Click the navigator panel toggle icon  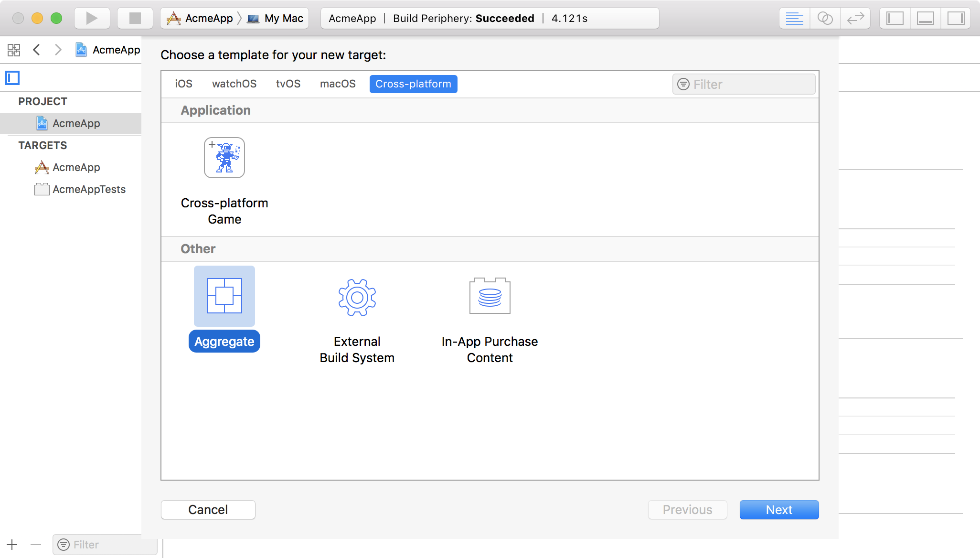coord(895,18)
